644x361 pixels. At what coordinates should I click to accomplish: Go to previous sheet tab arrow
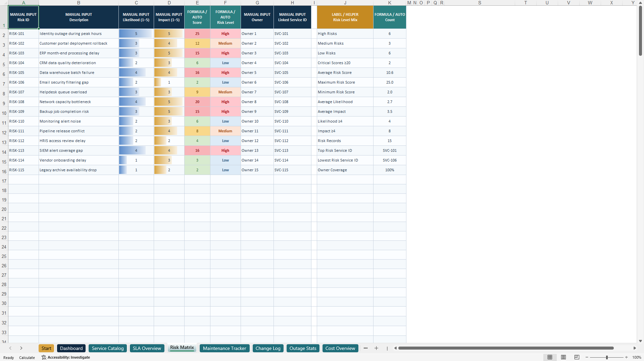pos(10,348)
